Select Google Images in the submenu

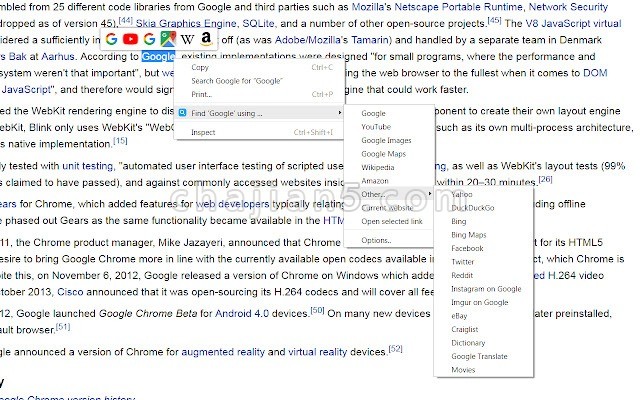tap(389, 140)
